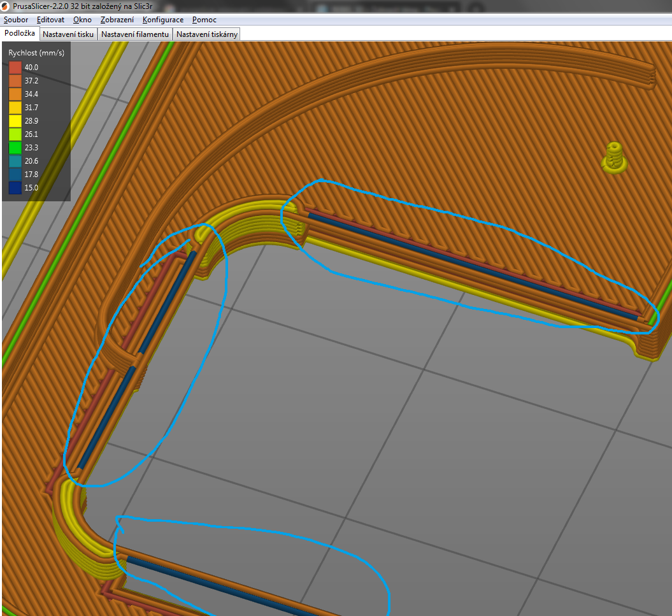
Task: Click the 34.4 orange legend swatch
Action: pos(15,94)
